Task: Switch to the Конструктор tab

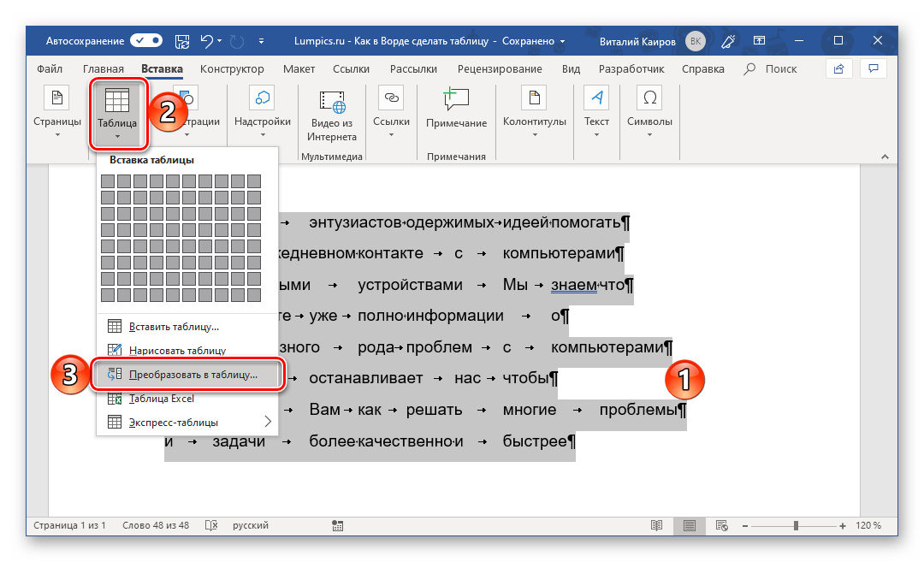Action: coord(232,69)
